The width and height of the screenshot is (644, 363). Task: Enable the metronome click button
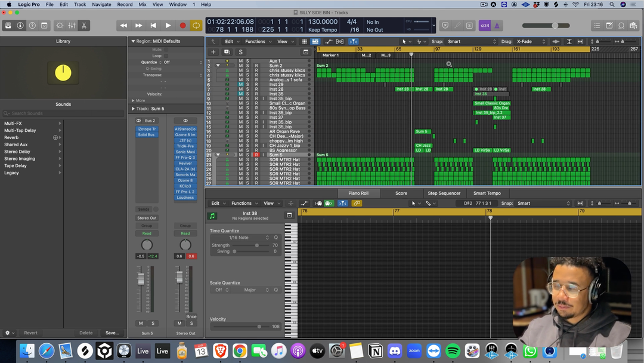pos(497,26)
